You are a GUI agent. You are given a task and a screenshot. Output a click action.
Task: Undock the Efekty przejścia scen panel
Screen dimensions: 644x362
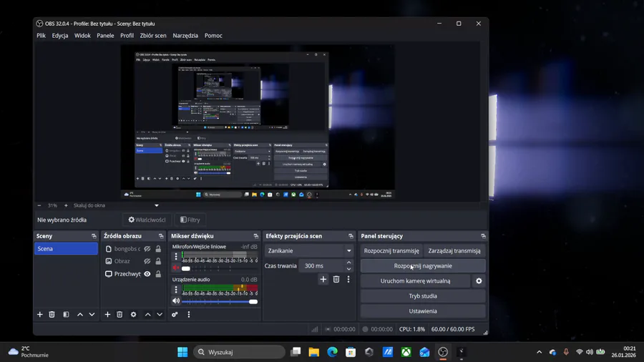(351, 236)
